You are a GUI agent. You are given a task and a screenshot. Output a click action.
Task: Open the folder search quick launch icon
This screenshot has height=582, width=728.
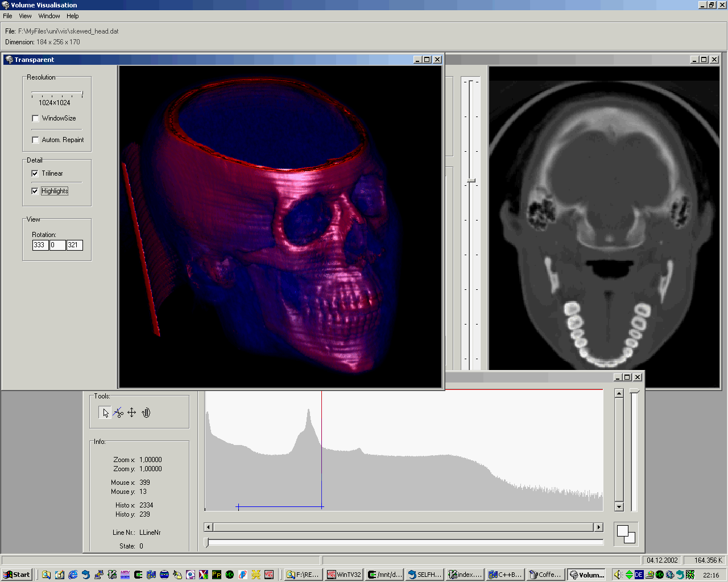46,575
